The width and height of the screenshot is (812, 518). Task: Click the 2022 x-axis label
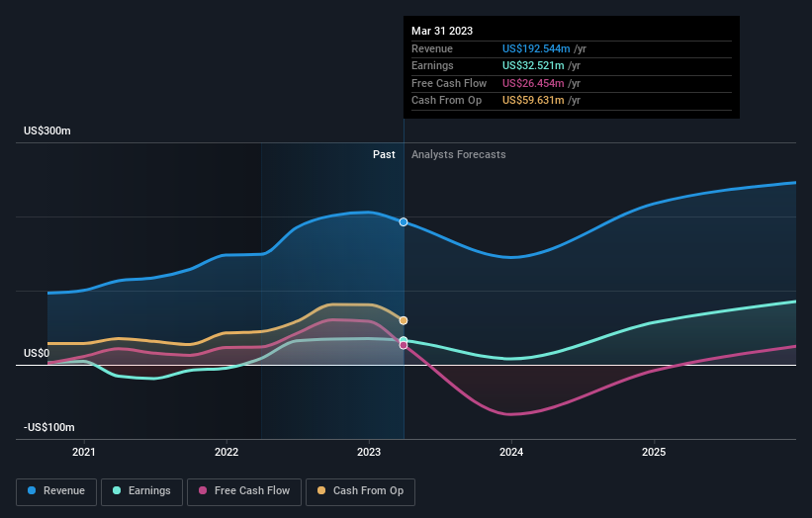click(x=226, y=453)
